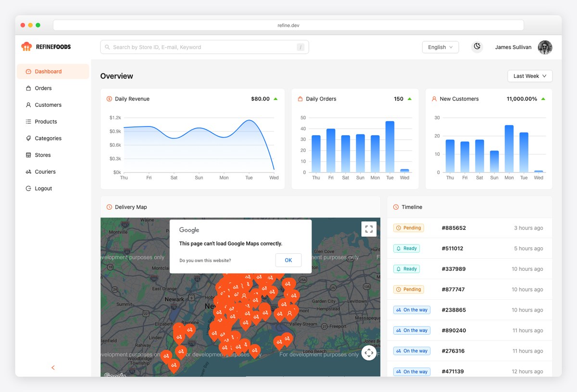Open the Stores menu item
This screenshot has height=392, width=577.
coord(53,155)
